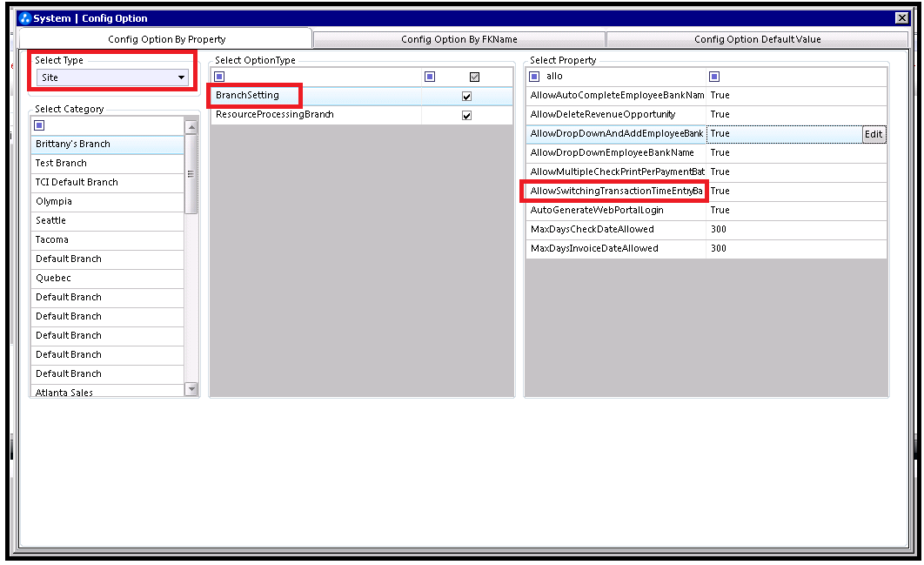Click the filter icon in OptionType name column
The image size is (924, 565).
click(219, 77)
